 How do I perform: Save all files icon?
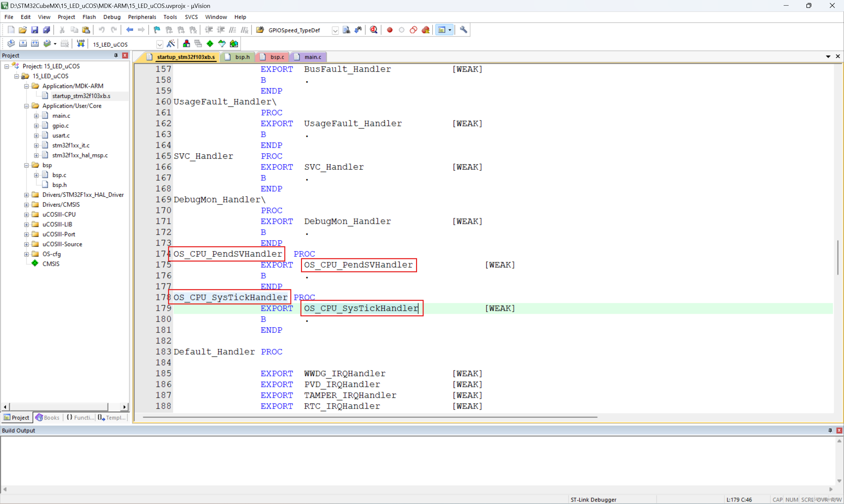tap(46, 30)
